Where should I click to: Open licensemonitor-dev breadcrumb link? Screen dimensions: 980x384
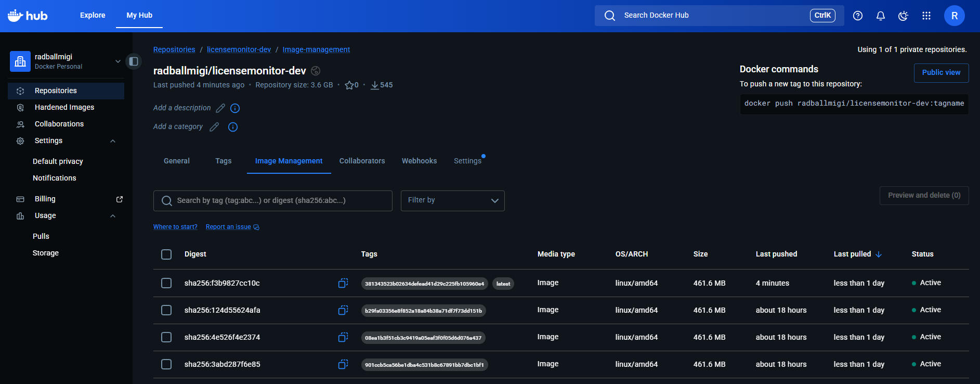(x=239, y=49)
